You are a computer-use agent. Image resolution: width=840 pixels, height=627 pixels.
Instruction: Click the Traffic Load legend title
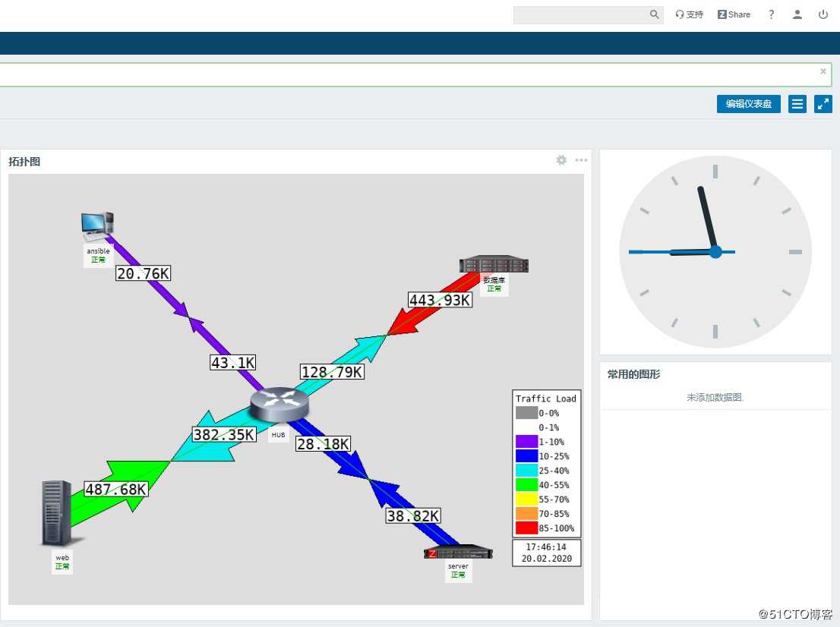[546, 399]
